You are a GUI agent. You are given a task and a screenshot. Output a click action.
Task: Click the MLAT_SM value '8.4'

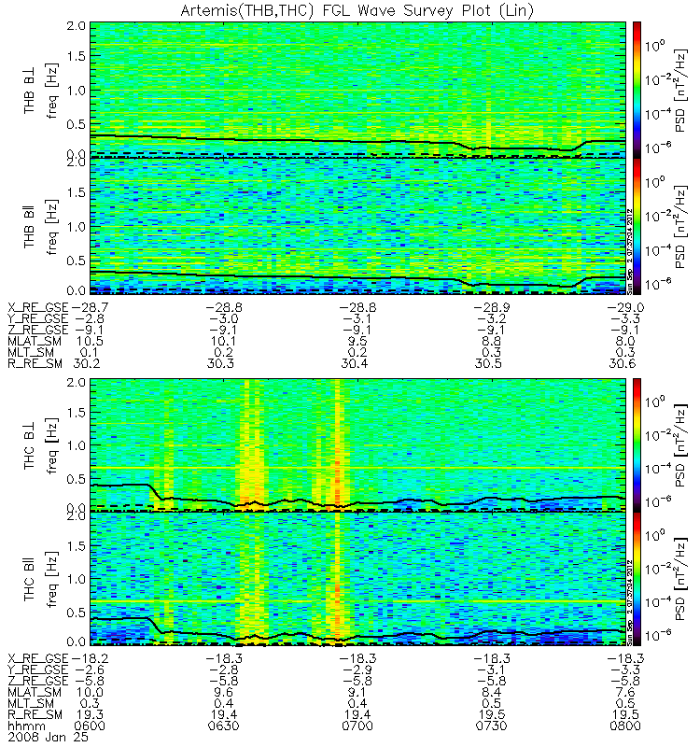click(491, 693)
